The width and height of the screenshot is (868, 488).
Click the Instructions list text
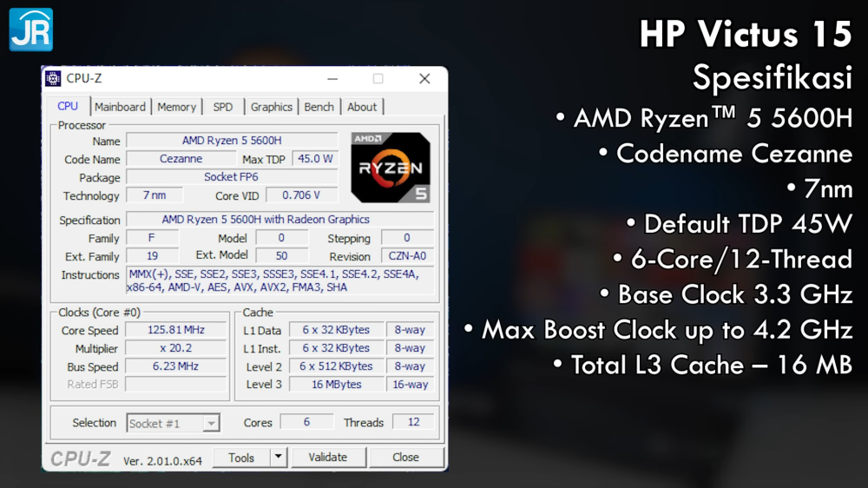[279, 280]
